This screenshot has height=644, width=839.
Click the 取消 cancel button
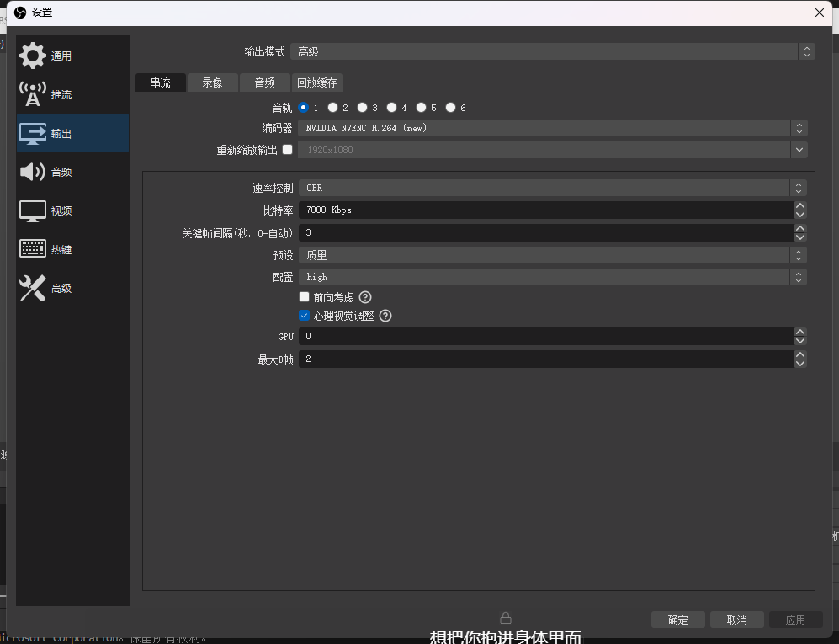pyautogui.click(x=736, y=620)
